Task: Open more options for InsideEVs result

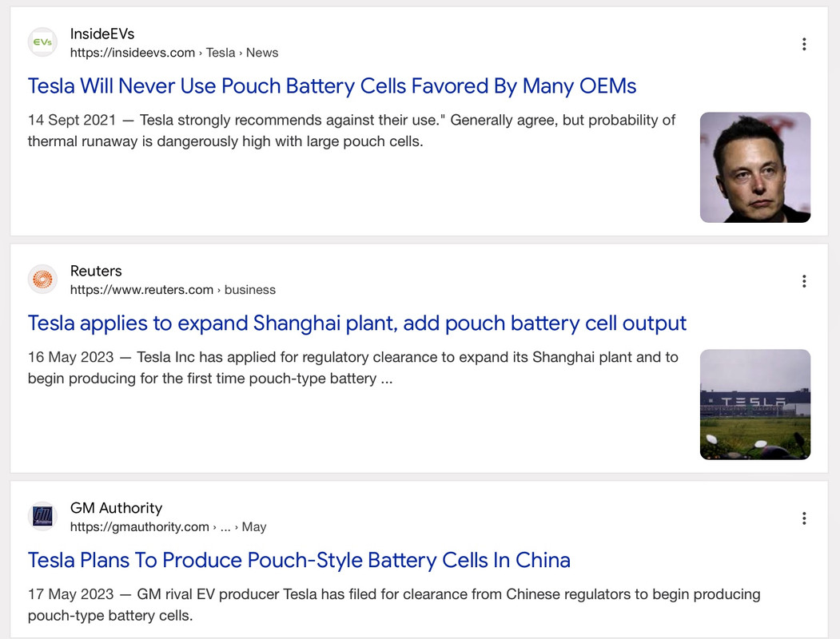Action: (x=803, y=44)
